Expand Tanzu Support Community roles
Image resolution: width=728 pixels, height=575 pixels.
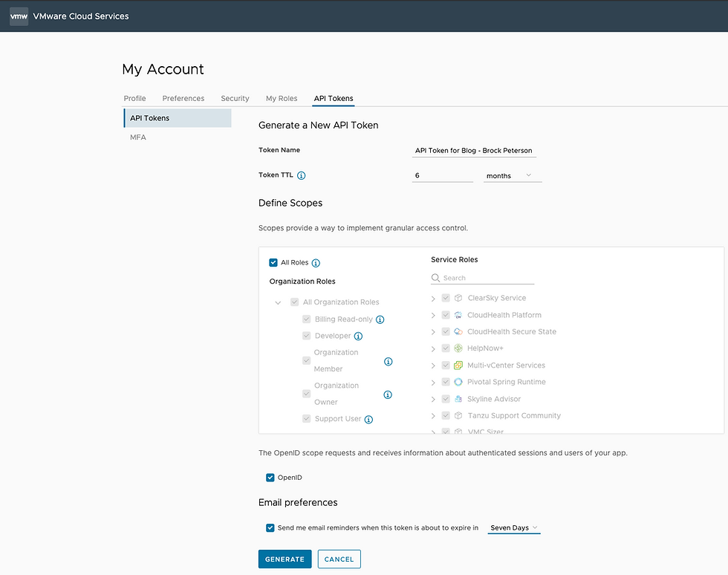(433, 416)
